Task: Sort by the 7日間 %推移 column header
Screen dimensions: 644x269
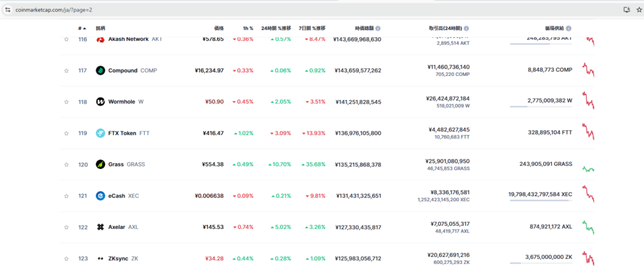Action: pyautogui.click(x=312, y=28)
